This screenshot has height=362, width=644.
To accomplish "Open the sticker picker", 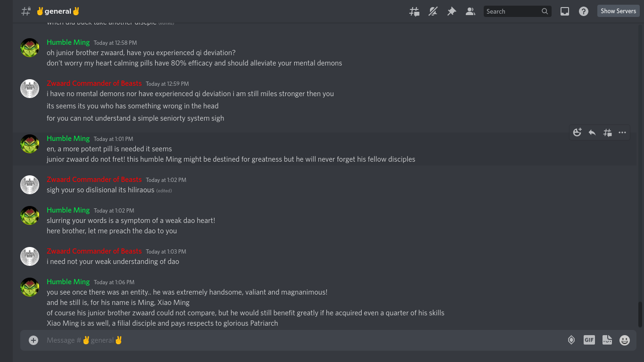I will pyautogui.click(x=607, y=340).
